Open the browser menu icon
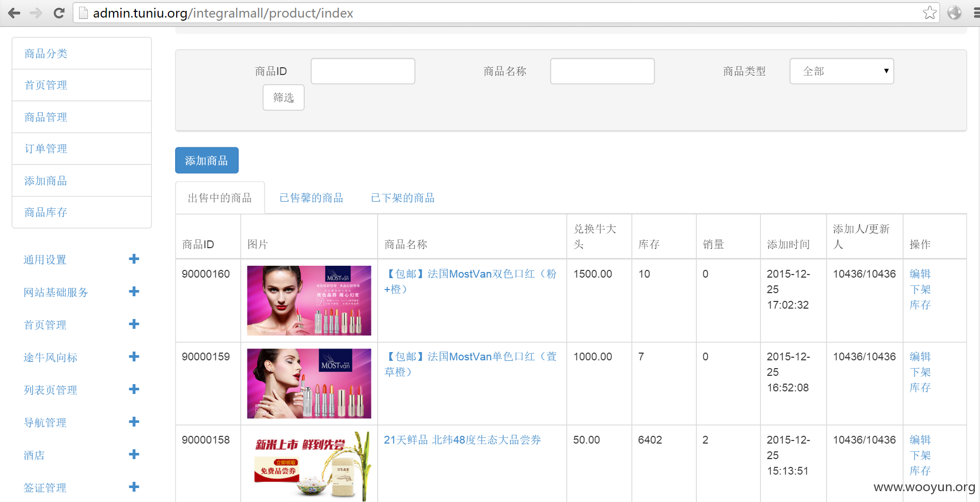 coord(976,13)
